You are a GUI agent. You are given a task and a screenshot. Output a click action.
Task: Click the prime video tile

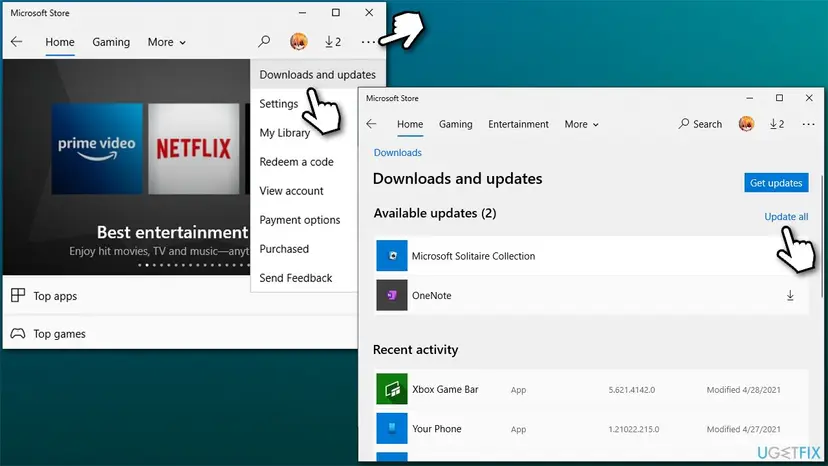pos(97,148)
